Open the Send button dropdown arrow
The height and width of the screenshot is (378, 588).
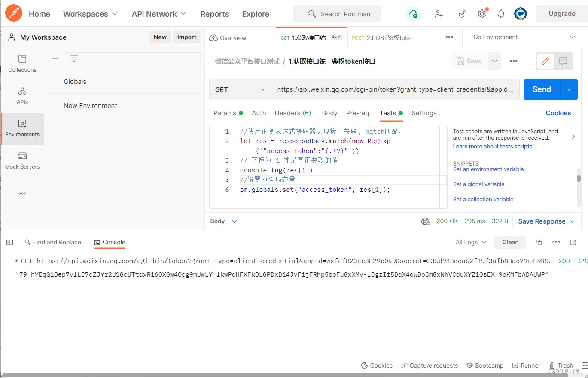point(569,89)
